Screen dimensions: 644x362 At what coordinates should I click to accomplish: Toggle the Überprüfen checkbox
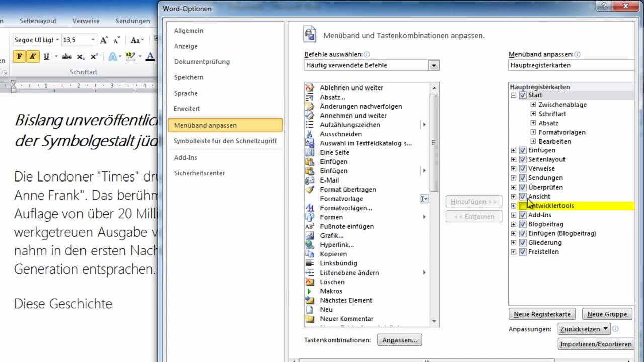click(523, 187)
